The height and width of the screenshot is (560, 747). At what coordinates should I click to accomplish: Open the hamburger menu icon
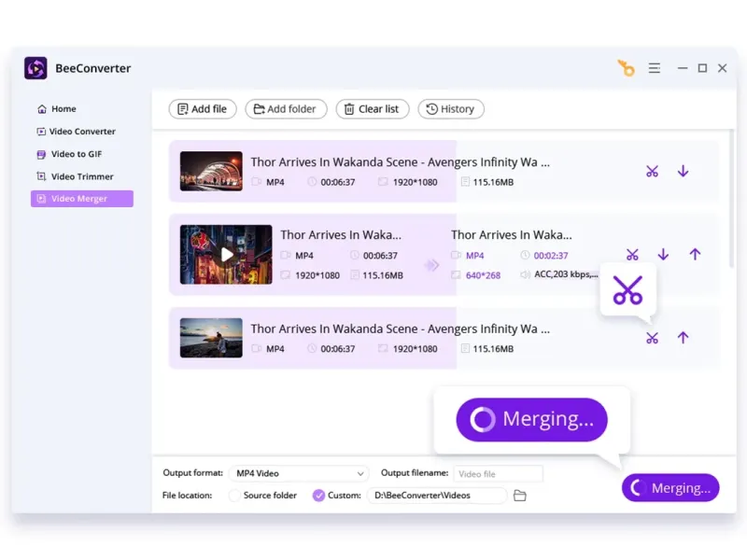[x=655, y=68]
